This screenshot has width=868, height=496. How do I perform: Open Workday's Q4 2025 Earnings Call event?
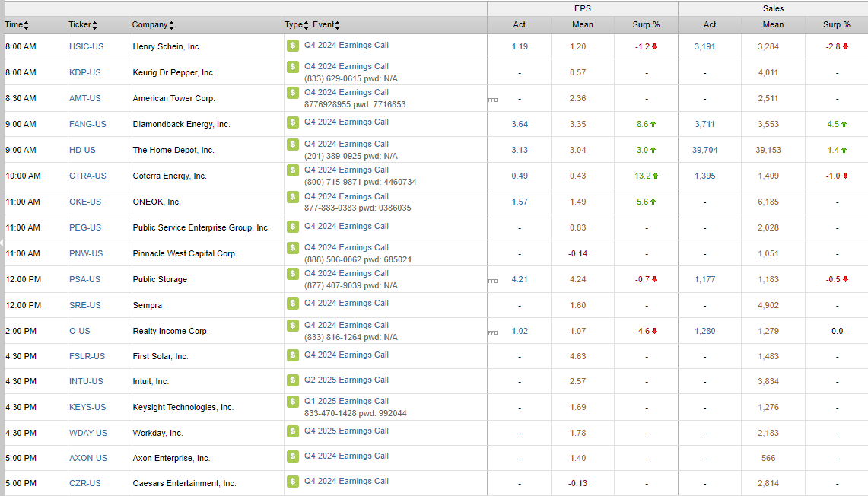click(347, 431)
